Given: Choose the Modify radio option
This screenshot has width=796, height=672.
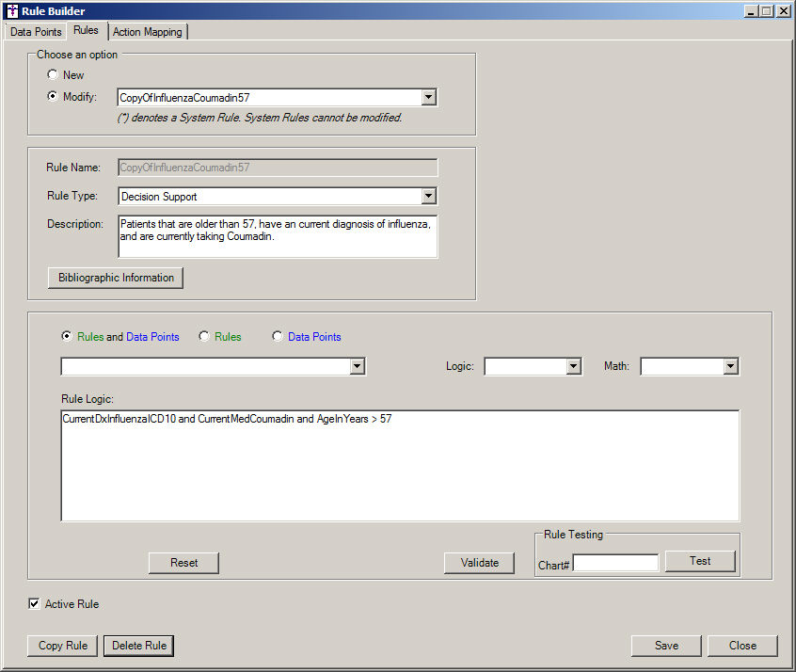Looking at the screenshot, I should click(53, 97).
